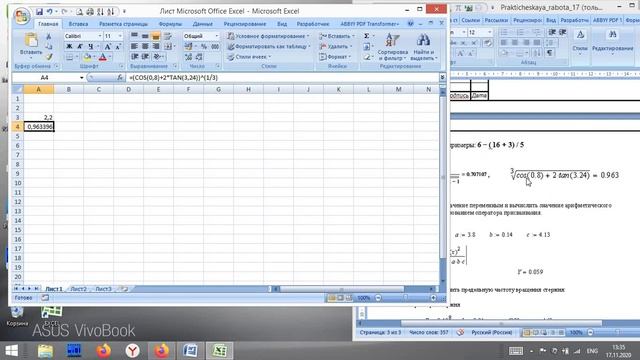The width and height of the screenshot is (640, 360).
Task: Toggle Wrap text
Action: coord(168,36)
